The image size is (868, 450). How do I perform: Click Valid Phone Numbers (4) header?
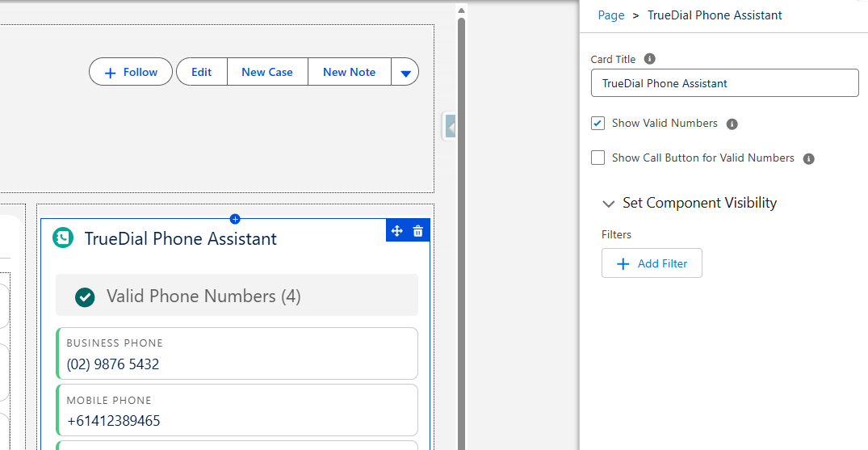pyautogui.click(x=237, y=295)
